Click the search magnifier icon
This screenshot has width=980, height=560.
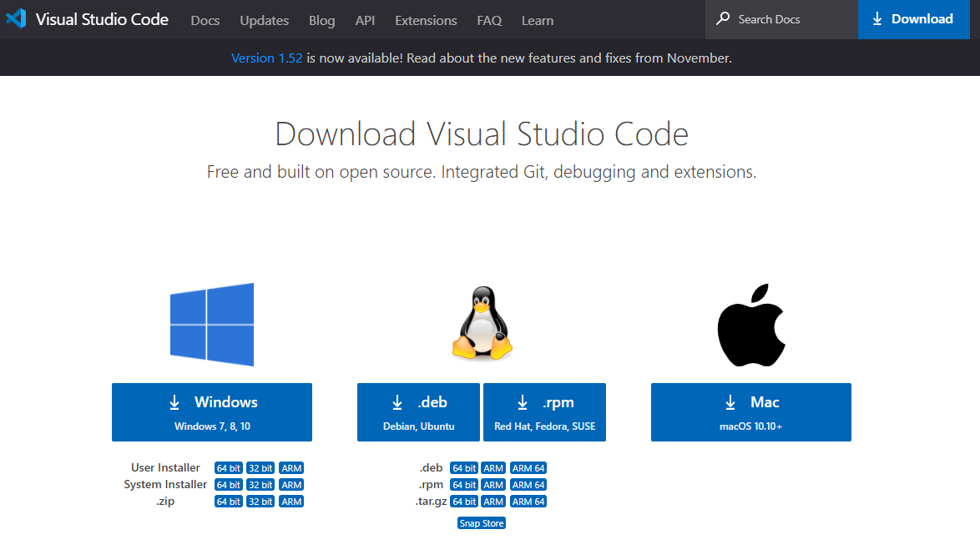723,18
